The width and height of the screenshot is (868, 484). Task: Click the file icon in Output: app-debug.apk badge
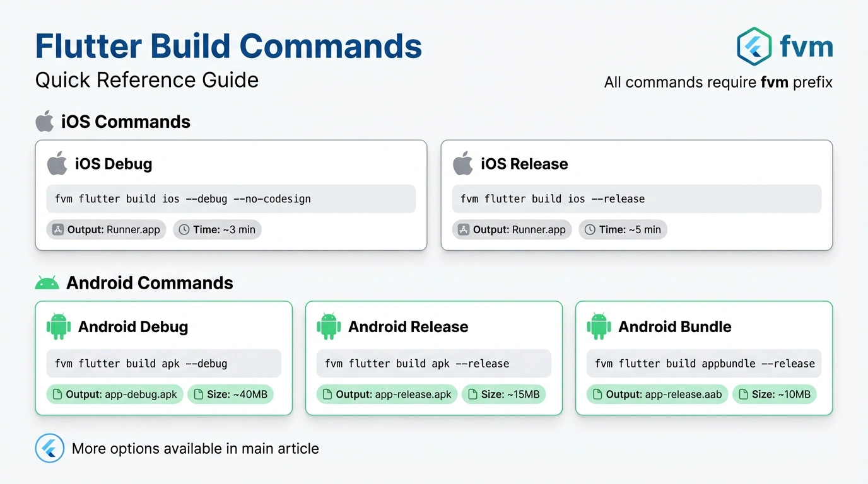coord(57,395)
